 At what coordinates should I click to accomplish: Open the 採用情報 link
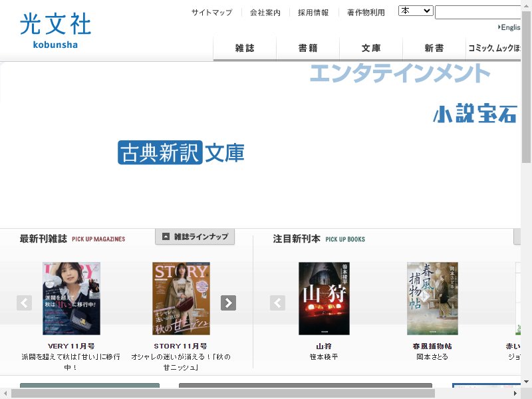313,13
